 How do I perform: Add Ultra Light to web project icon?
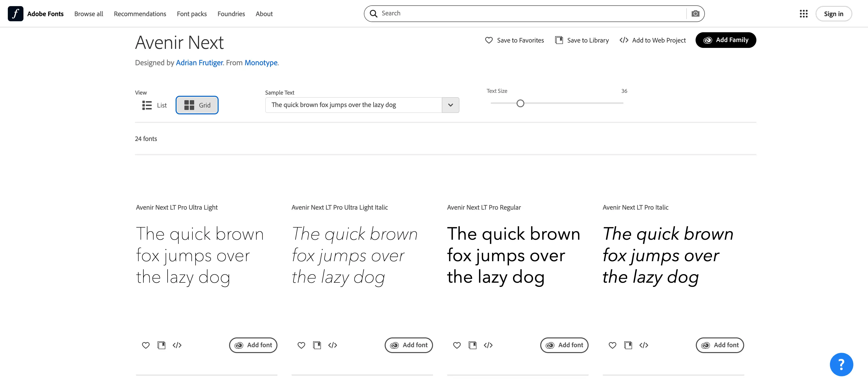177,345
